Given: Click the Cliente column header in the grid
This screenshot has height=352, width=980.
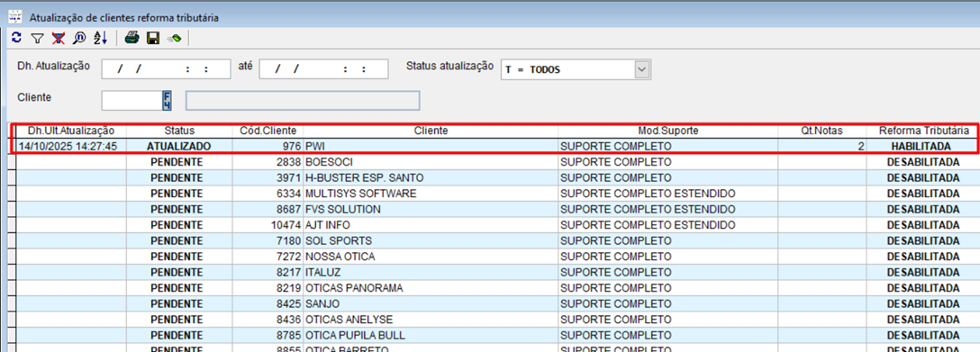Looking at the screenshot, I should pos(431,131).
